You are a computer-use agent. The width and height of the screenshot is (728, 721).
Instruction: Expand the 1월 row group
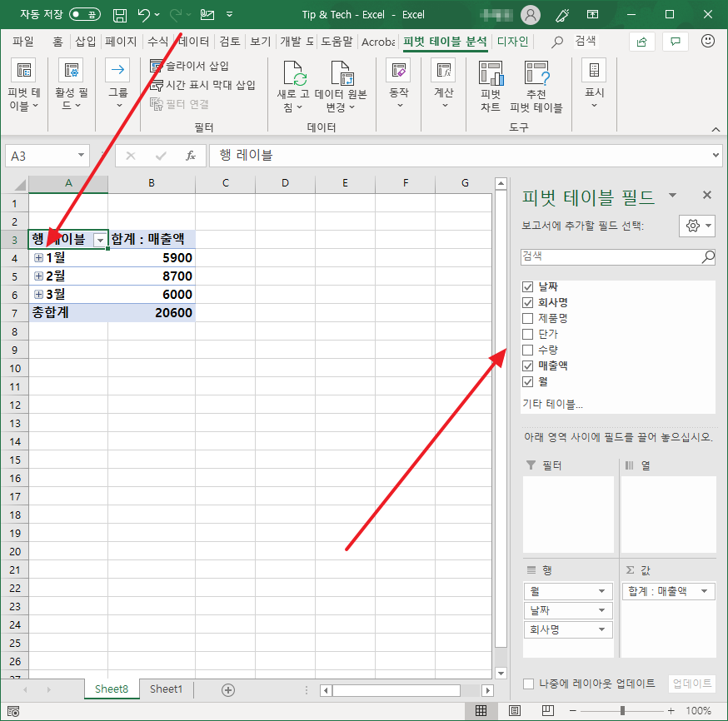38,258
